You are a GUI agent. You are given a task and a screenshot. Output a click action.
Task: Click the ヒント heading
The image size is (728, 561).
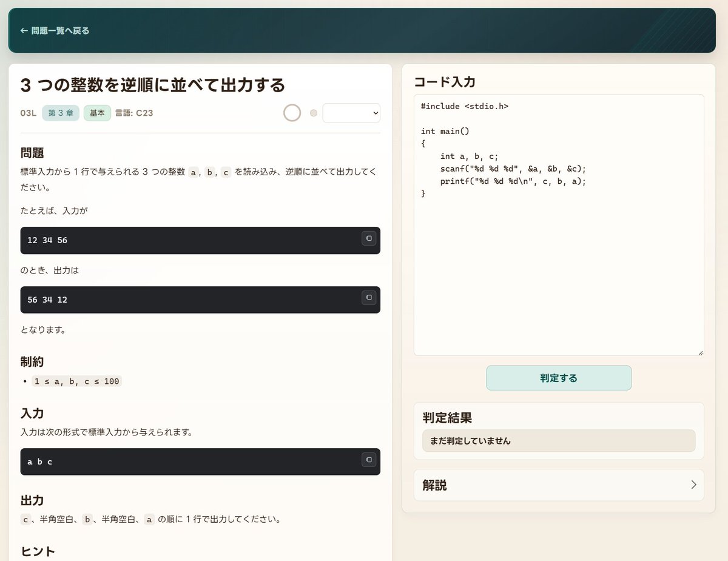tap(38, 551)
